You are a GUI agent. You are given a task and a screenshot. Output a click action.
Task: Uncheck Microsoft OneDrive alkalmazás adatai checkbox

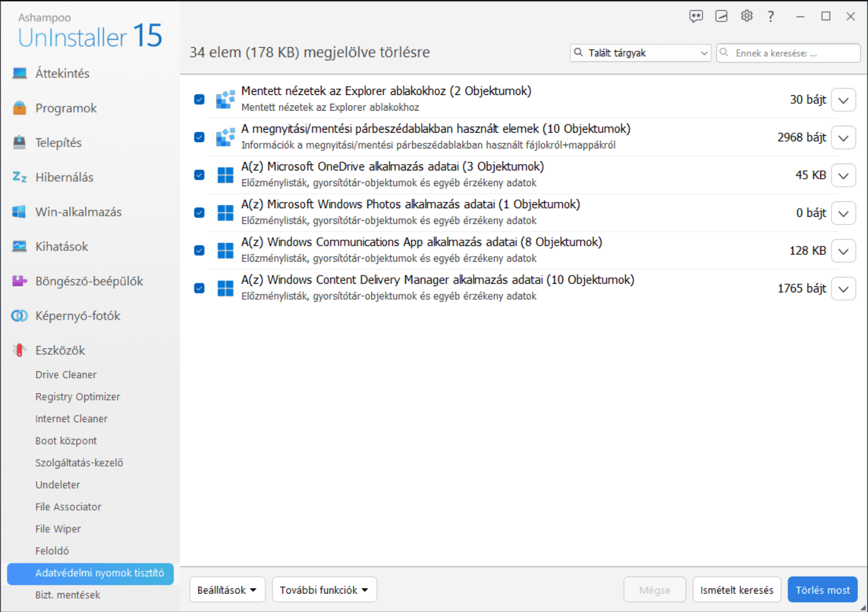click(x=199, y=175)
